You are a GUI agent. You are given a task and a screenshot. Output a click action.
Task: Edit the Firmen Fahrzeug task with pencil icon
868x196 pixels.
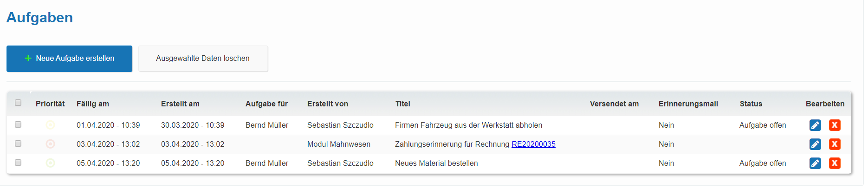tap(815, 125)
